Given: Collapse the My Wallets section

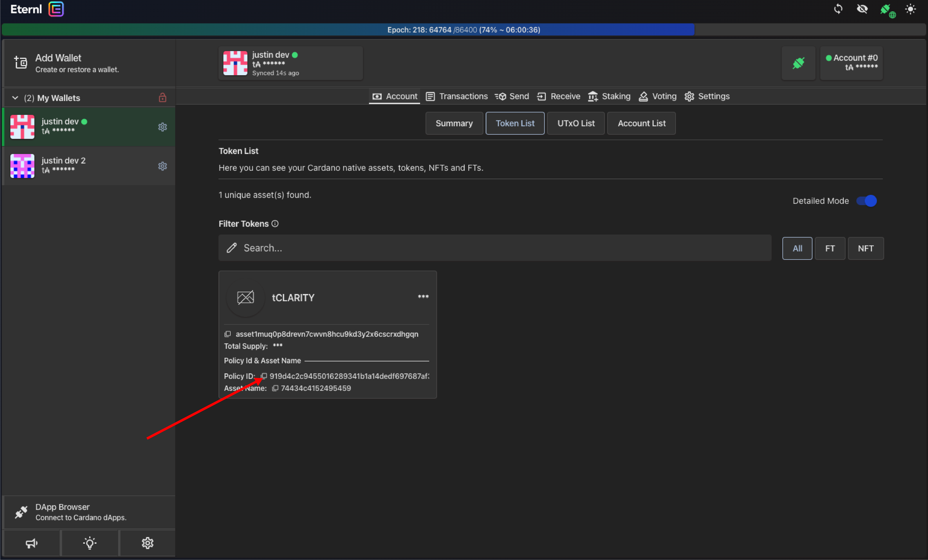Looking at the screenshot, I should pos(15,98).
